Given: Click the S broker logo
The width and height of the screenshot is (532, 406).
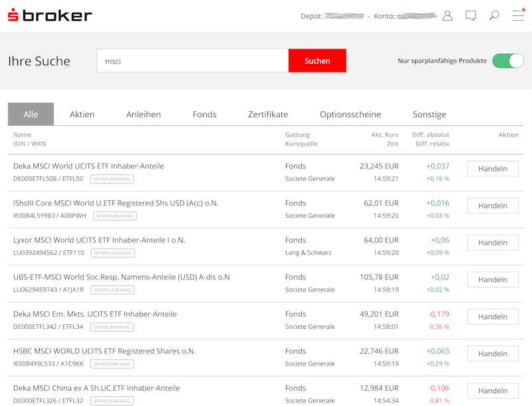Looking at the screenshot, I should (50, 15).
